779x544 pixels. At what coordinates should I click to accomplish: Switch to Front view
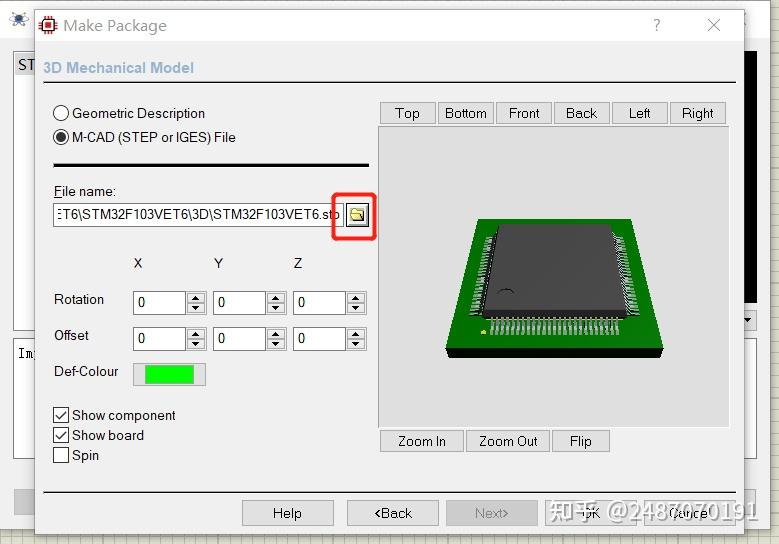(524, 113)
